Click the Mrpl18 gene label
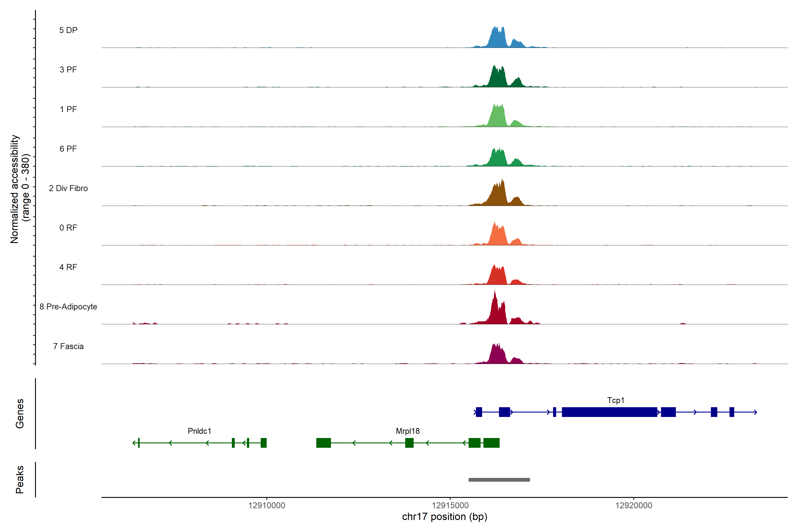Viewport: 798px width, 532px height. click(407, 431)
